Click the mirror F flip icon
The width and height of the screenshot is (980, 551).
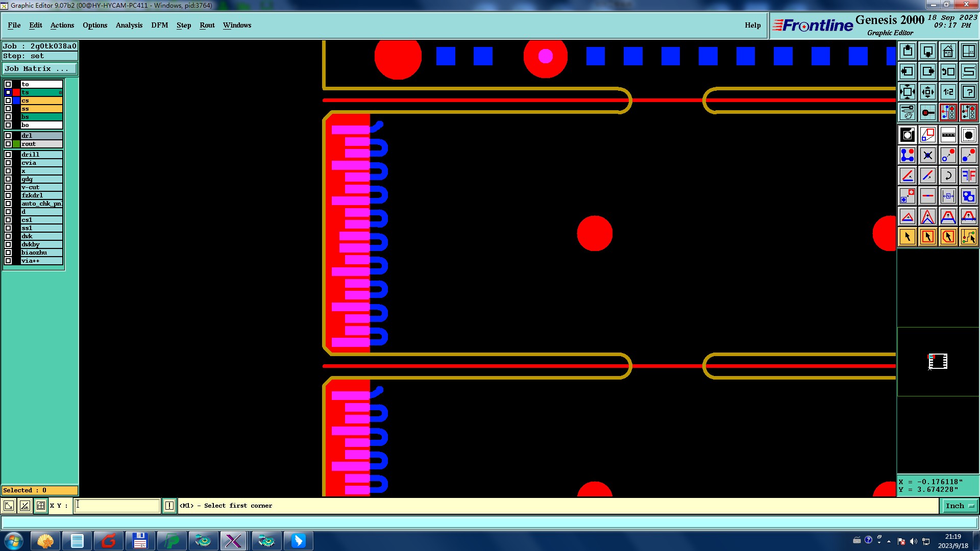click(x=968, y=176)
